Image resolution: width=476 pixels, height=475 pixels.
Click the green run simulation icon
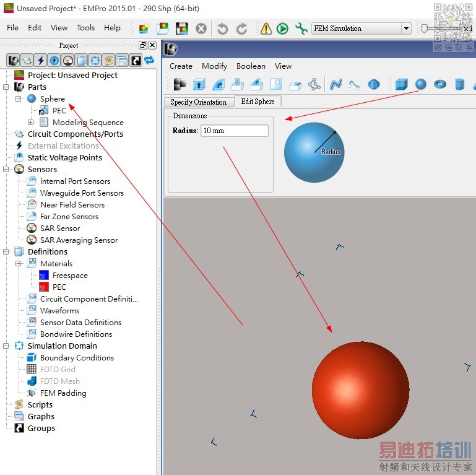(282, 28)
